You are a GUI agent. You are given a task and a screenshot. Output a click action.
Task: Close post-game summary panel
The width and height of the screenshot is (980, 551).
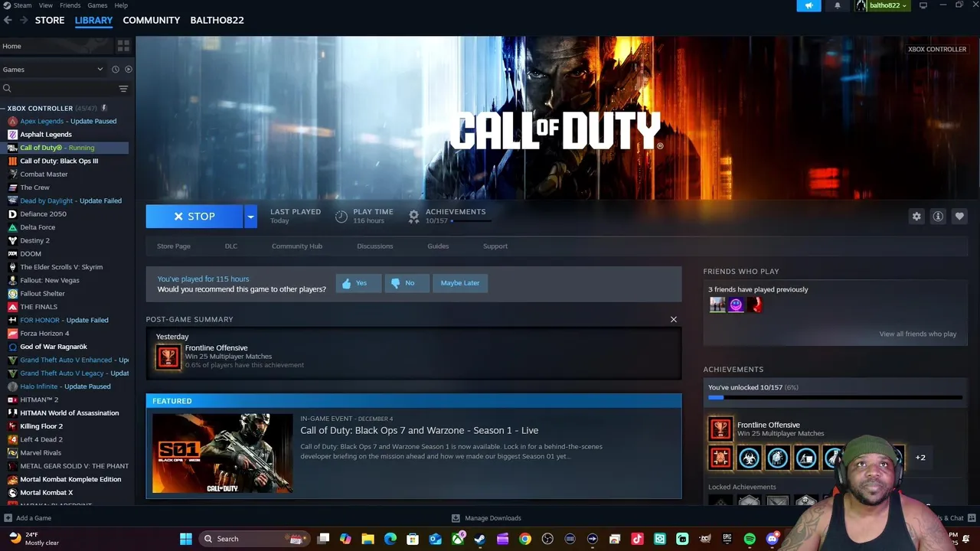click(674, 319)
